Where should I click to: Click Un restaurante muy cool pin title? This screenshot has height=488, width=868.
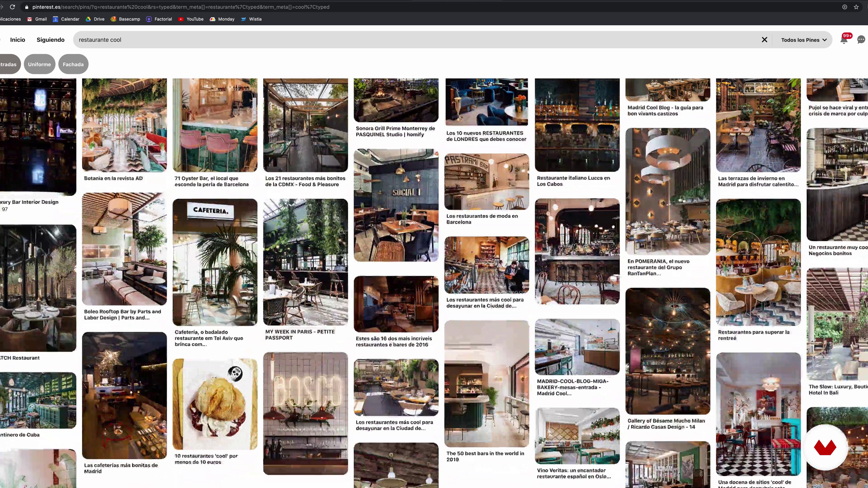[838, 250]
